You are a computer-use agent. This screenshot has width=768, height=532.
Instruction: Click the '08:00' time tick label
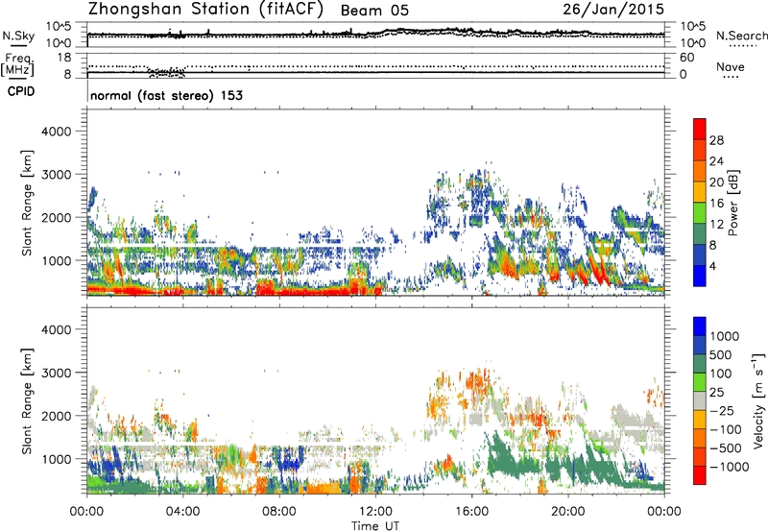click(x=279, y=512)
